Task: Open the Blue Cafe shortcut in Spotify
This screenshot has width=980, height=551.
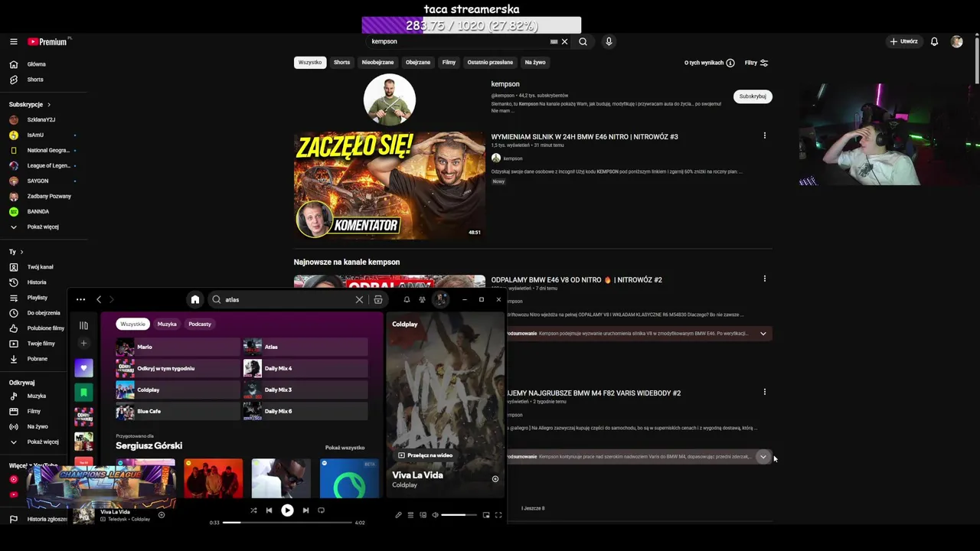Action: [x=177, y=412]
